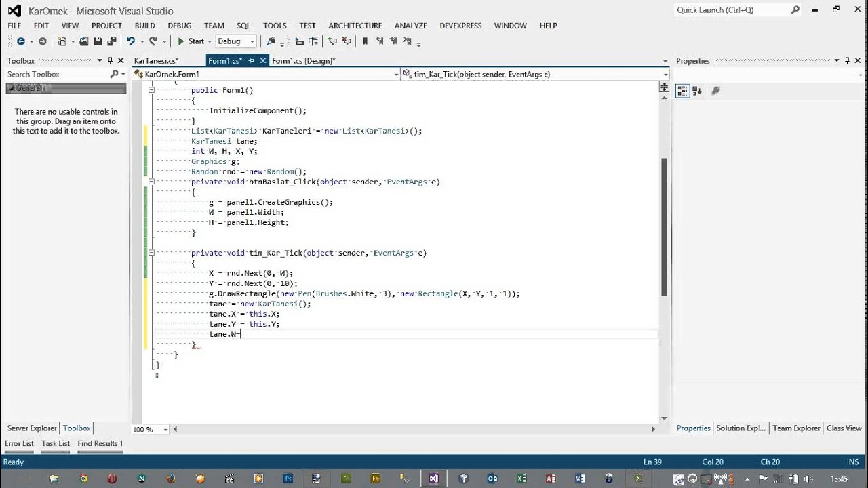The height and width of the screenshot is (488, 868).
Task: Clear all bookmarks with the toolbar icon
Action: coord(408,41)
